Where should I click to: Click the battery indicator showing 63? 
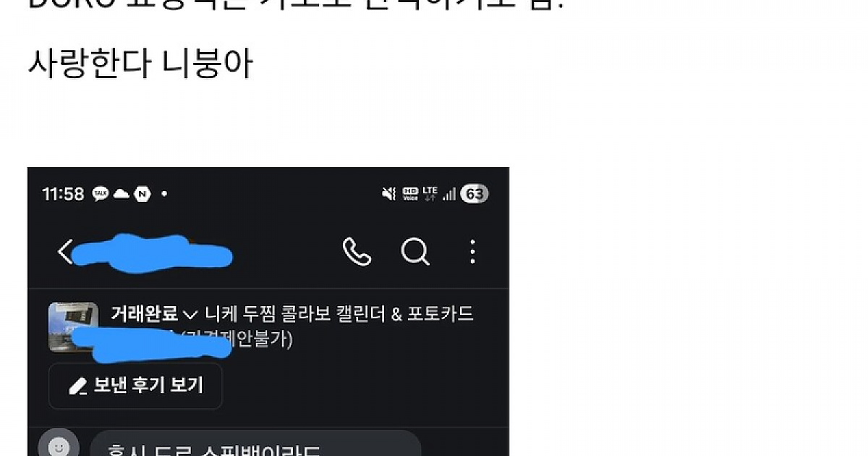pos(475,193)
